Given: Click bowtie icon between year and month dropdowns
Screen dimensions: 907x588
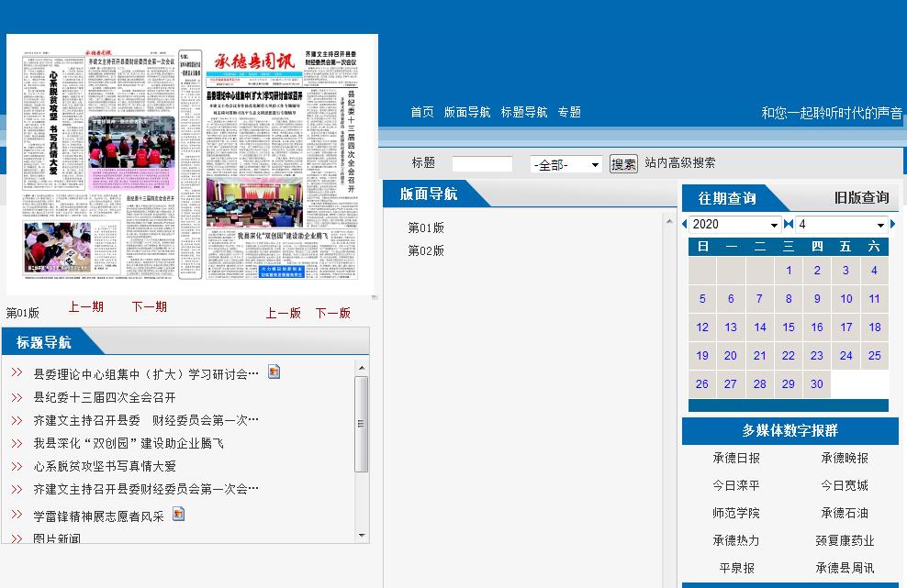Looking at the screenshot, I should click(x=788, y=225).
